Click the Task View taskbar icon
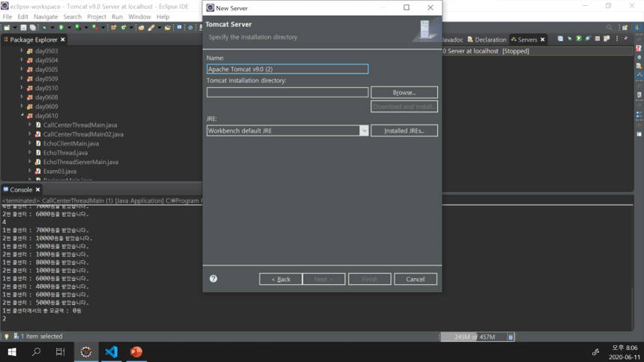 point(61,352)
